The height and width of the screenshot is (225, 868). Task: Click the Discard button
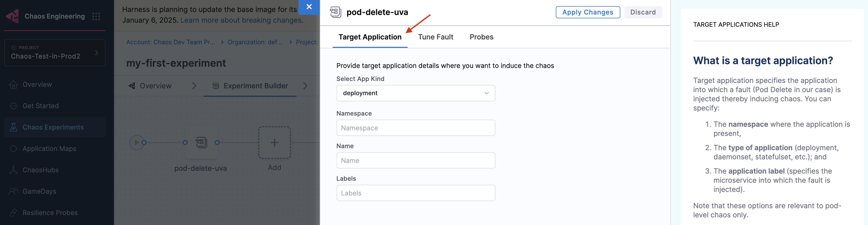tap(643, 12)
